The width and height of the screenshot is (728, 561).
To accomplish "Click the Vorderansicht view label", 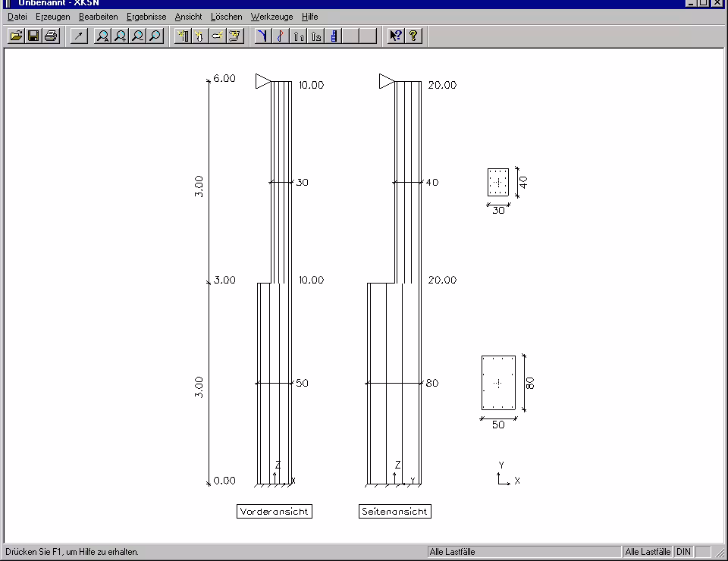I will [x=274, y=512].
